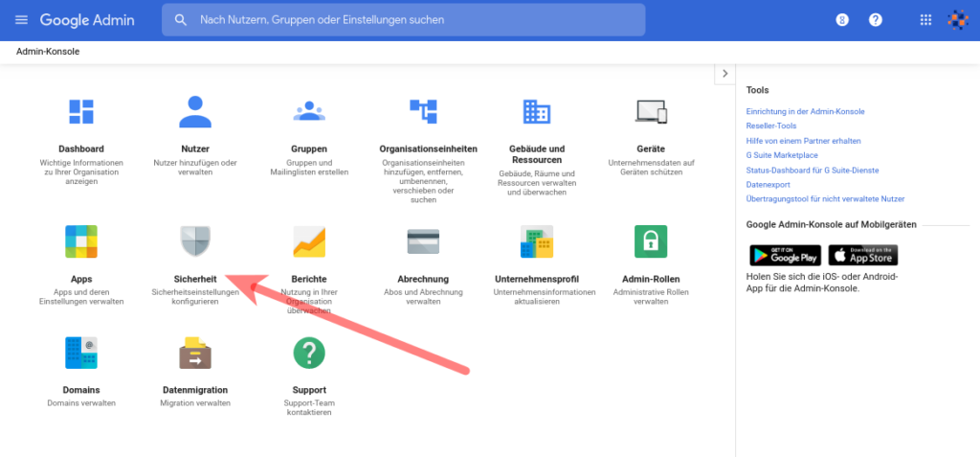Open Hilfe von einem Partner erhalten link

(803, 141)
